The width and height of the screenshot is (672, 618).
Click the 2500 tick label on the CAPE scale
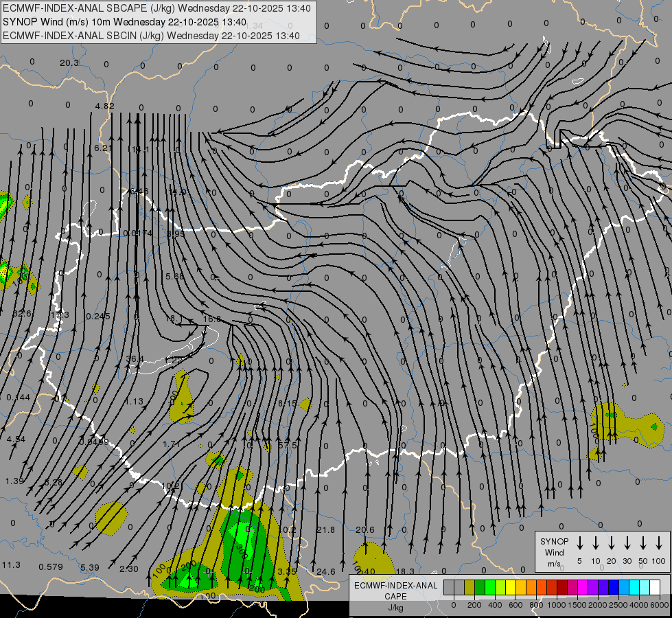pyautogui.click(x=618, y=605)
